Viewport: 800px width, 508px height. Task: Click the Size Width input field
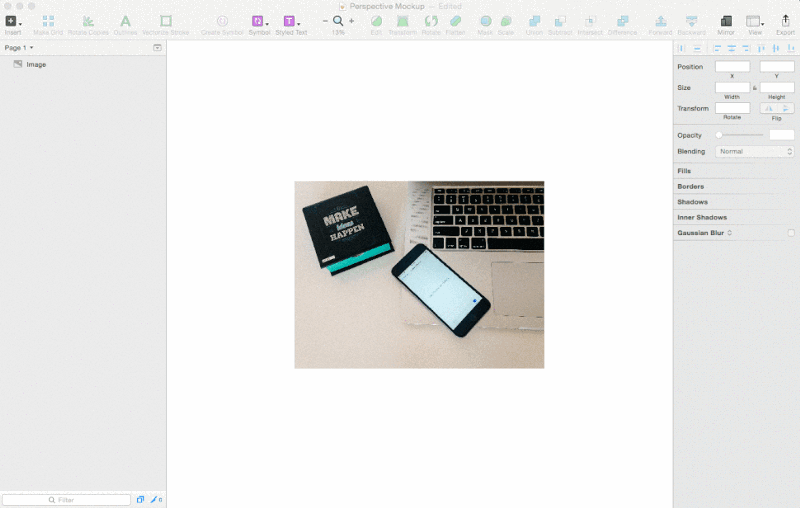(x=732, y=87)
